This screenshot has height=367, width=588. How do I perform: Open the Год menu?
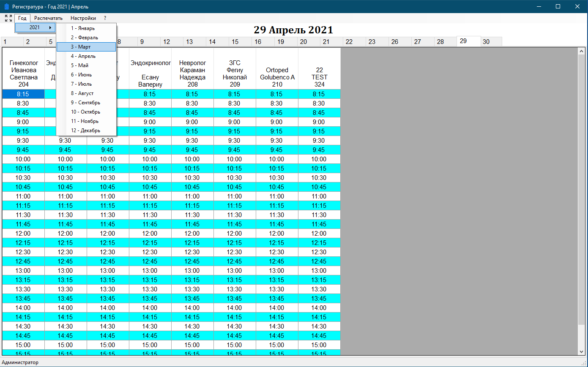pos(22,18)
